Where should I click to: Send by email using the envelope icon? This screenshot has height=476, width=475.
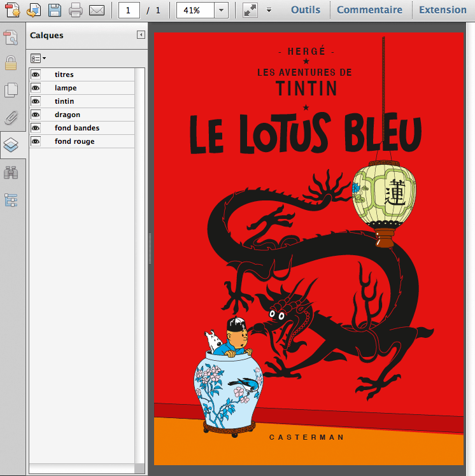point(97,10)
